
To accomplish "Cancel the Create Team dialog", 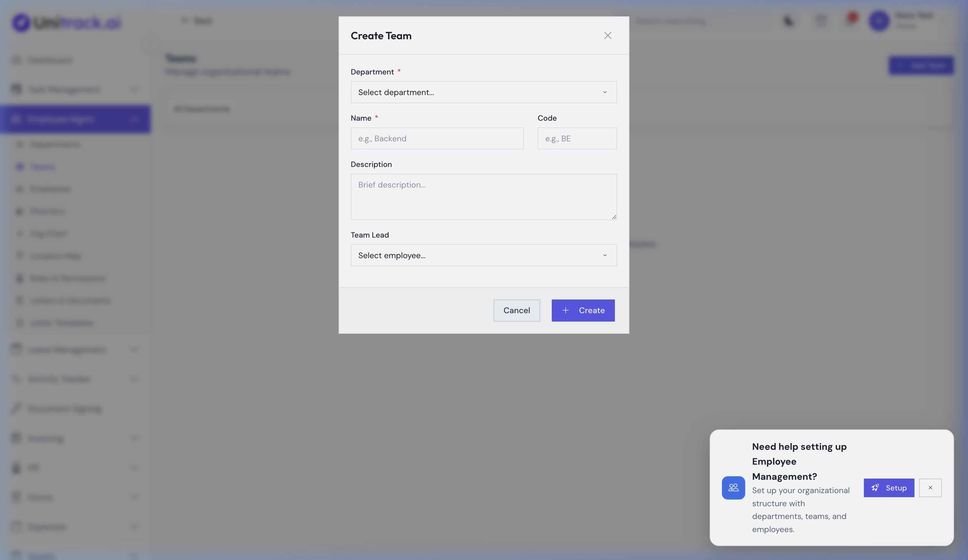I will 517,310.
